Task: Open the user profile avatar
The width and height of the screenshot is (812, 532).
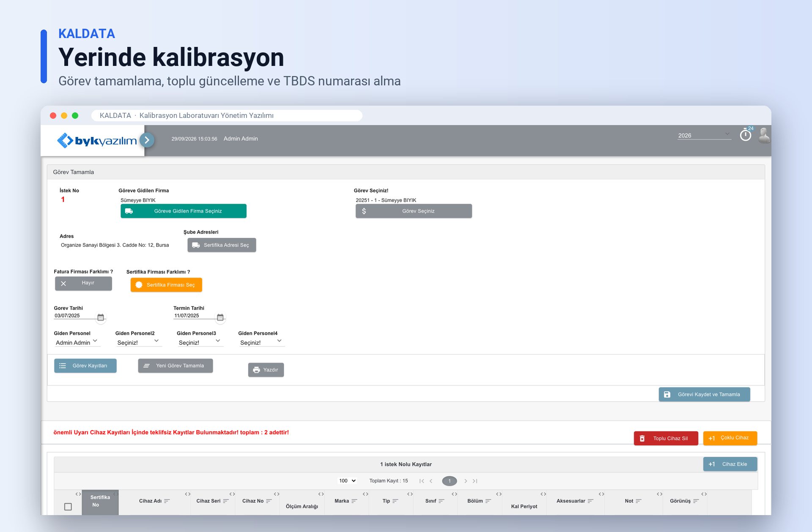Action: pyautogui.click(x=764, y=136)
